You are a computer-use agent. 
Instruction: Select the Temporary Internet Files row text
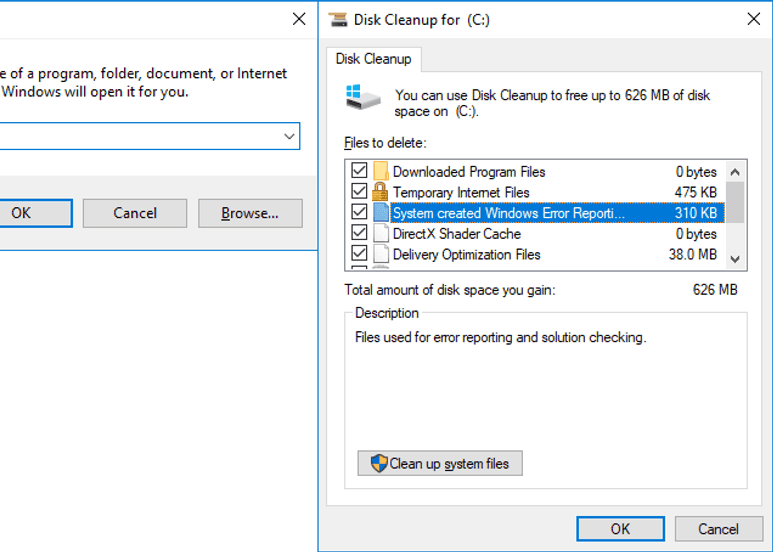point(461,192)
